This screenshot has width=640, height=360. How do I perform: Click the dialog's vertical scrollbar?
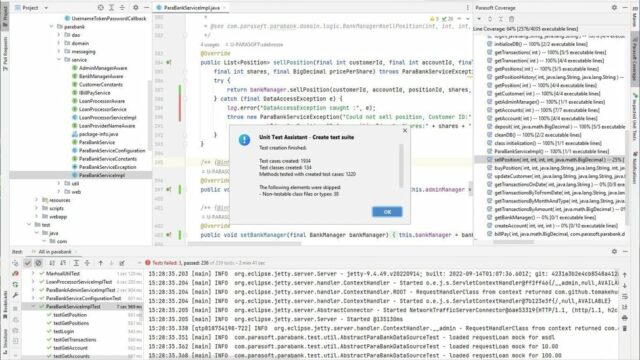pyautogui.click(x=401, y=165)
